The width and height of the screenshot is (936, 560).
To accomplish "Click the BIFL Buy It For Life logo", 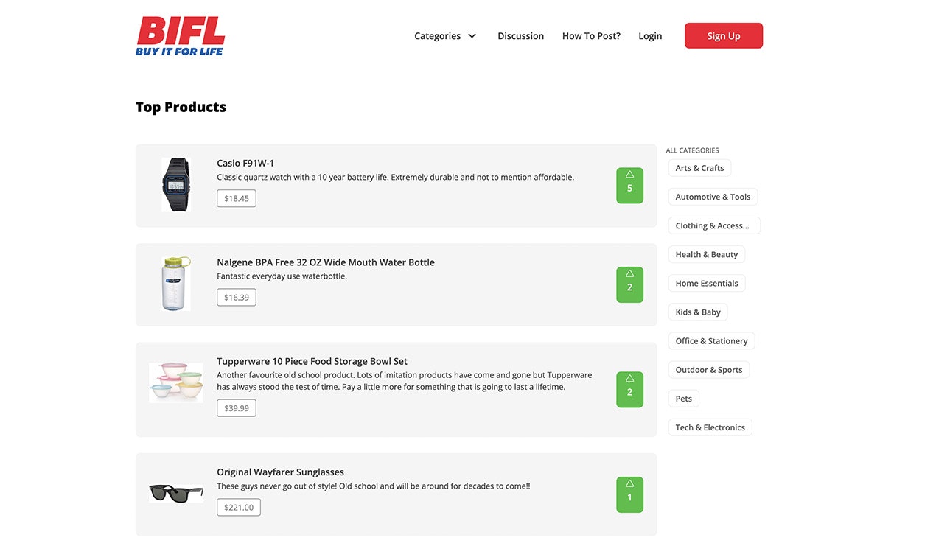I will [181, 35].
